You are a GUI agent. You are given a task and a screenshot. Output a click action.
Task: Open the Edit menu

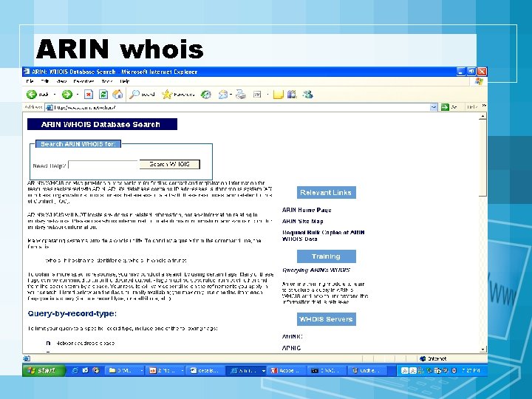(x=45, y=81)
